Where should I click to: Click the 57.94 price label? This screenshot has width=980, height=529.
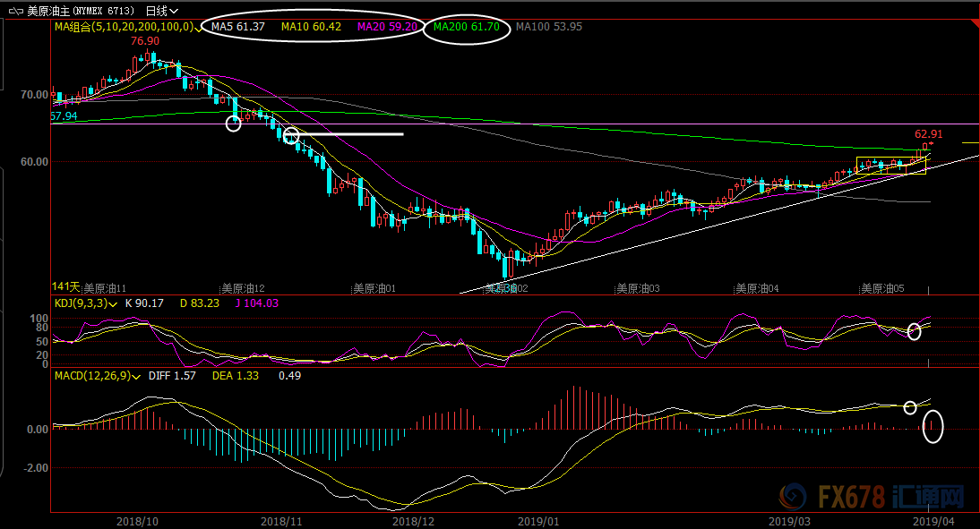(64, 116)
